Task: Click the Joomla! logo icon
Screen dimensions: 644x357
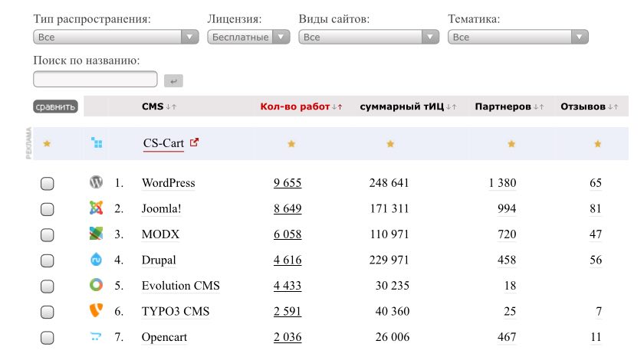Action: click(96, 208)
